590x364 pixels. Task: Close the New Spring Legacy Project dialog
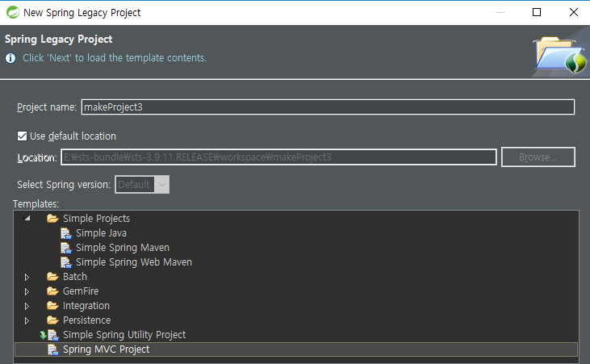pos(573,12)
